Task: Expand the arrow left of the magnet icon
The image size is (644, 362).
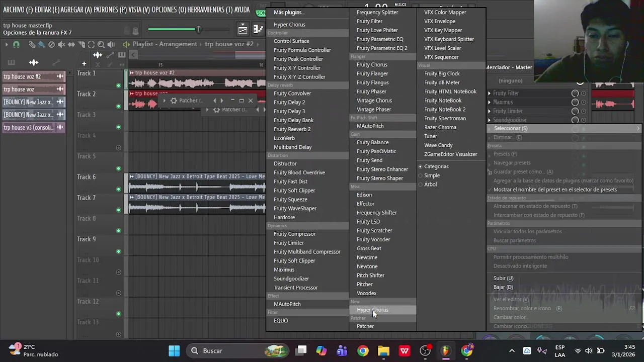Action: tap(7, 44)
